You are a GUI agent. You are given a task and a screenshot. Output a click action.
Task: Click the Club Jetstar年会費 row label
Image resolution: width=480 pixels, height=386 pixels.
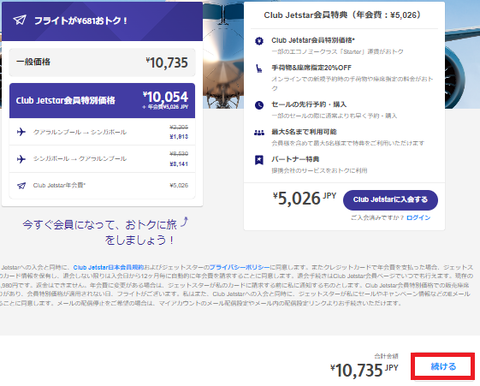tap(59, 185)
